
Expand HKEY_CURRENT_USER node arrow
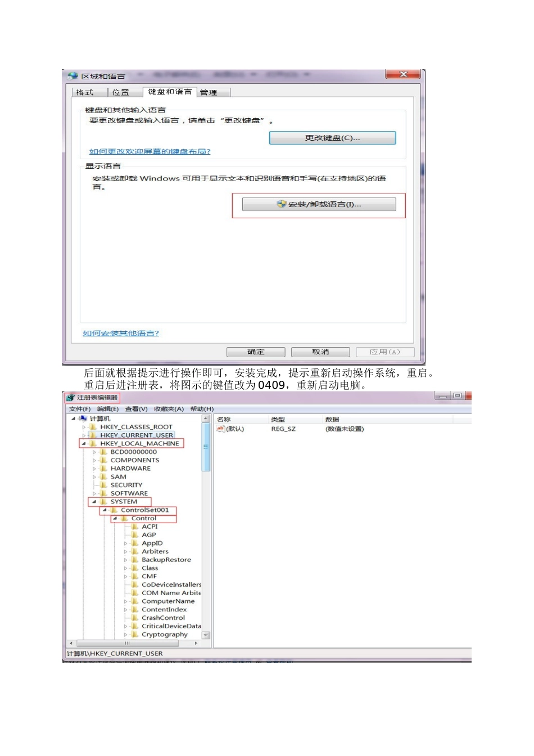click(x=84, y=435)
